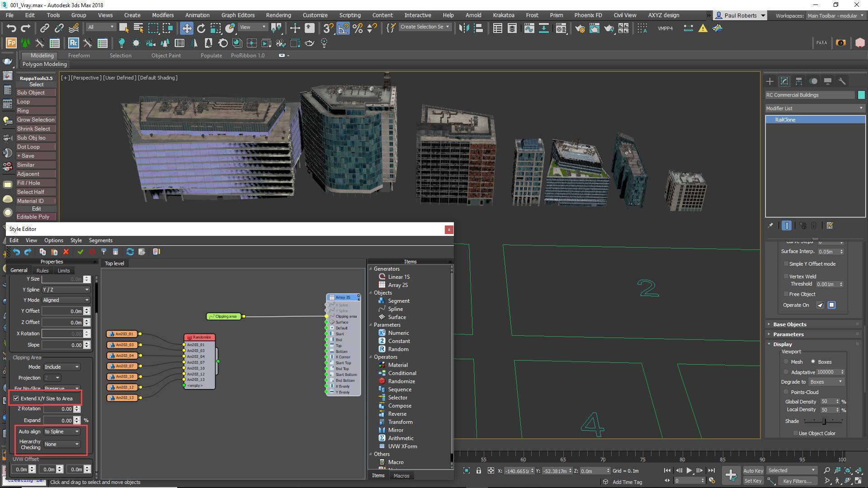Select the Select and Rotate tool
This screenshot has width=868, height=488.
click(201, 28)
